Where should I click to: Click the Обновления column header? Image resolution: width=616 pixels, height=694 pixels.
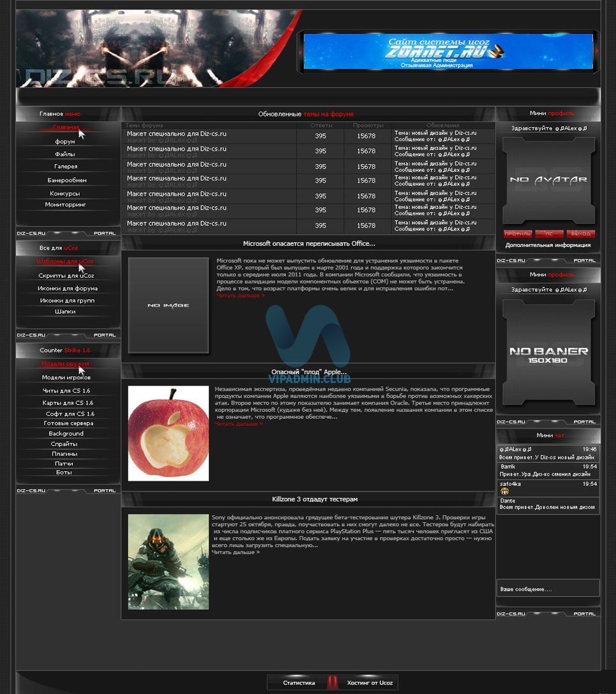click(442, 126)
